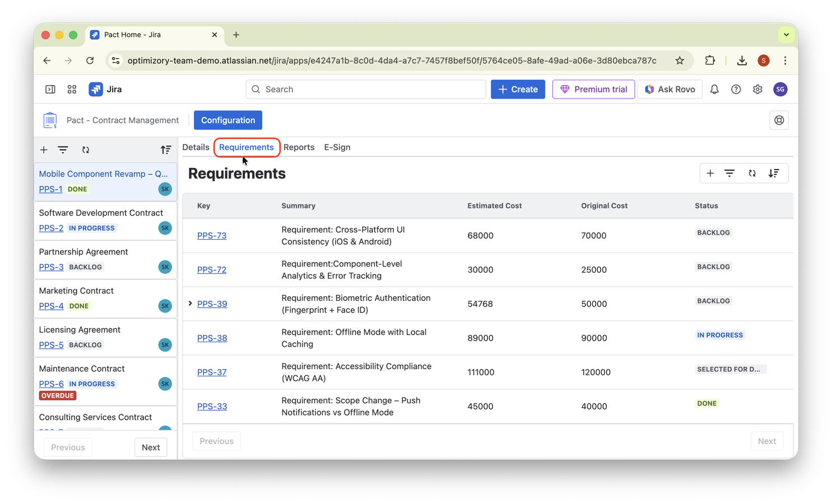Add a new contract using the plus icon
The image size is (832, 504).
[44, 150]
